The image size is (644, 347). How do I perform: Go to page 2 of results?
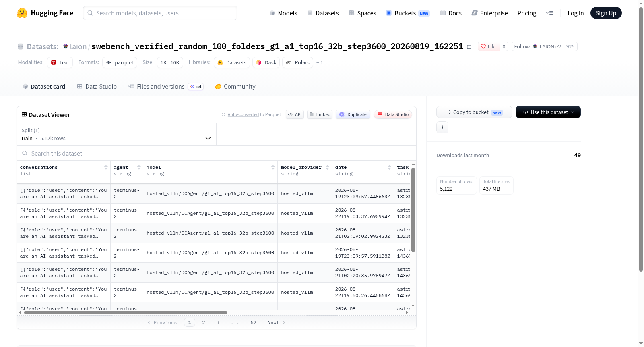coord(204,322)
